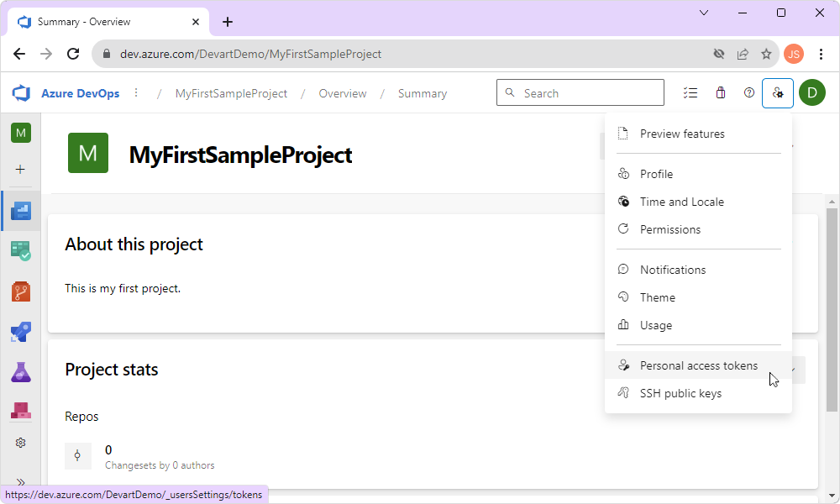
Task: Open the Test Plans flask icon
Action: pyautogui.click(x=21, y=372)
